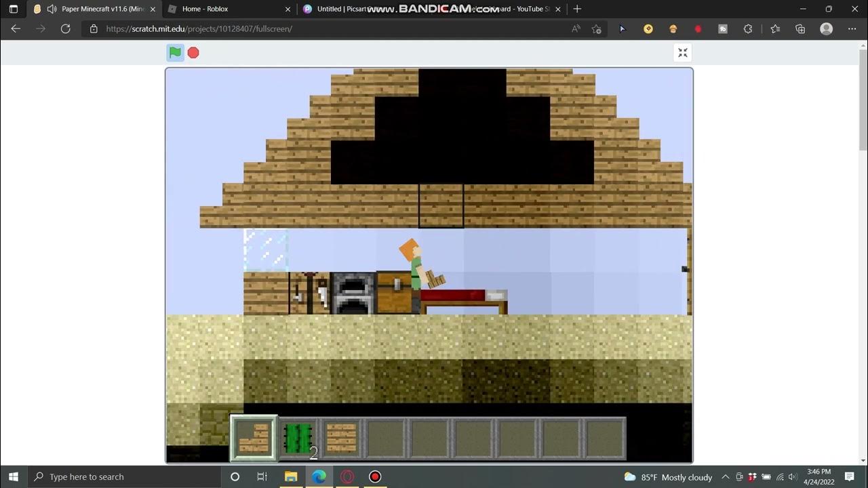This screenshot has width=868, height=488.
Task: Select the wooden stairs hotbar slot
Action: (254, 439)
